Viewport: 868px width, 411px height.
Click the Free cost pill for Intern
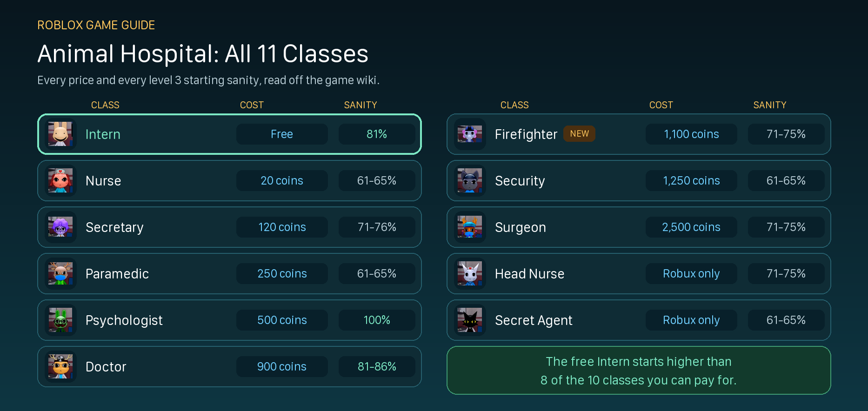click(282, 134)
